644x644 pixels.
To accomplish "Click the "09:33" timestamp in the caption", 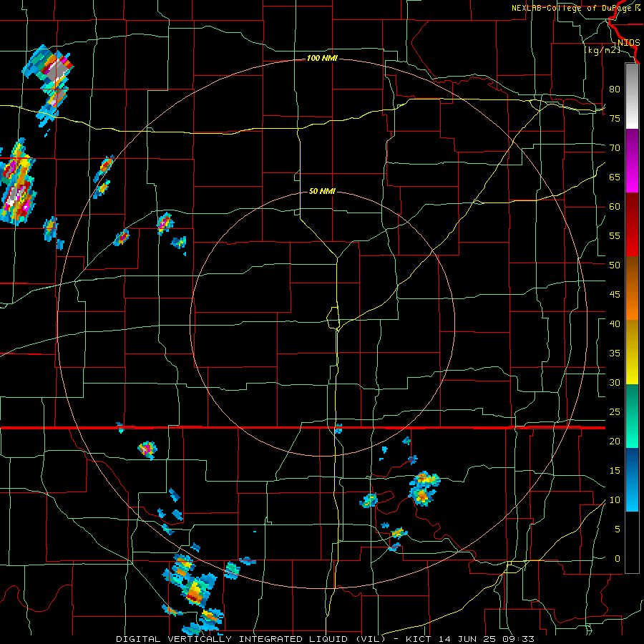I will (x=519, y=639).
